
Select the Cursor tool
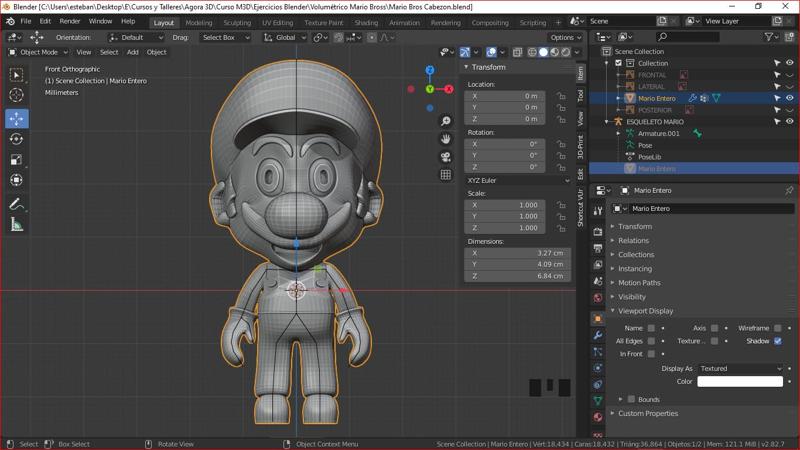[16, 95]
